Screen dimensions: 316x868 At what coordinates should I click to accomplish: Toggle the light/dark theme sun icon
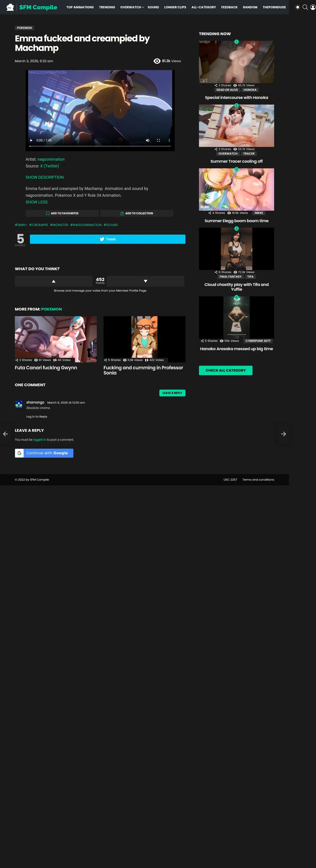(298, 7)
